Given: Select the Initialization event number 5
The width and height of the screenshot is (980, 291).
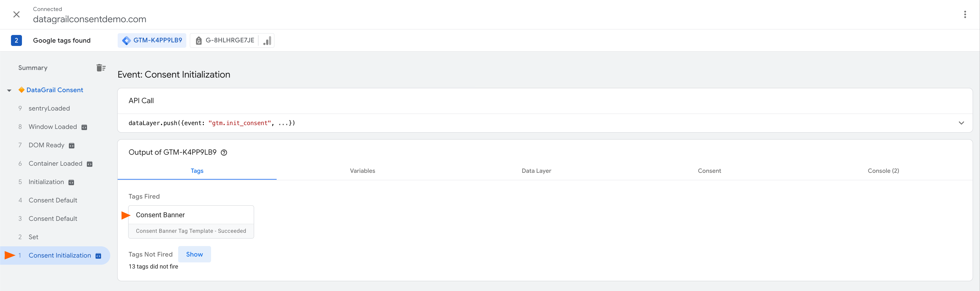Looking at the screenshot, I should click(x=46, y=182).
